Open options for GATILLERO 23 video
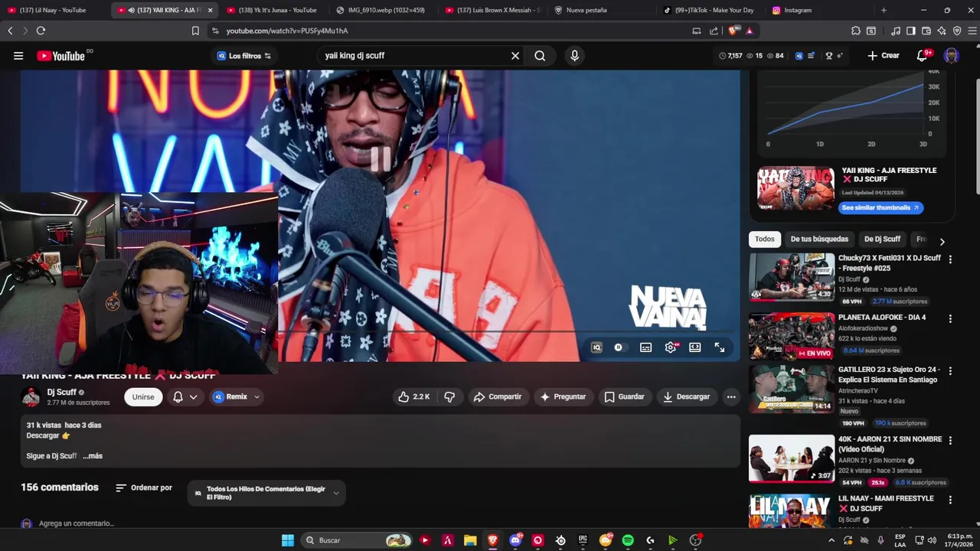 pos(950,370)
